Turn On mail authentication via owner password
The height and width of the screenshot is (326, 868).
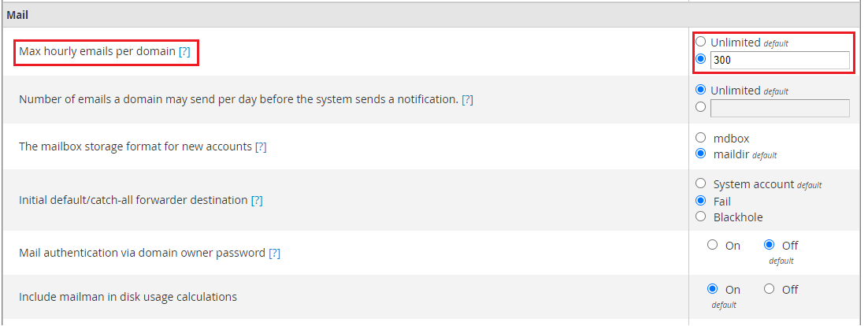713,246
